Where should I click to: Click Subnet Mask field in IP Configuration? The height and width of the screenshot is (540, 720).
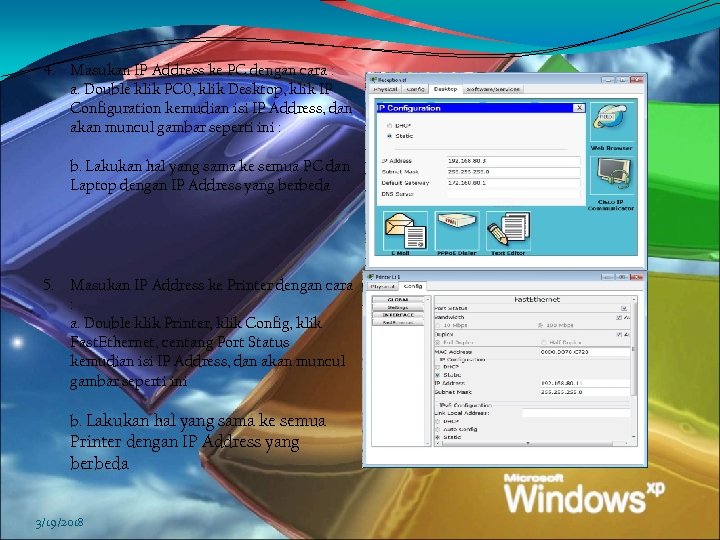coord(513,172)
